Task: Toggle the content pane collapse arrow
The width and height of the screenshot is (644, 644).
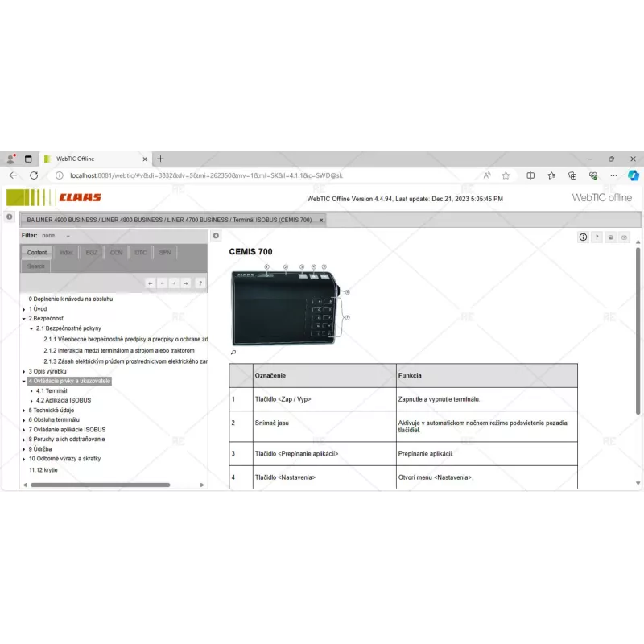Action: coord(216,236)
